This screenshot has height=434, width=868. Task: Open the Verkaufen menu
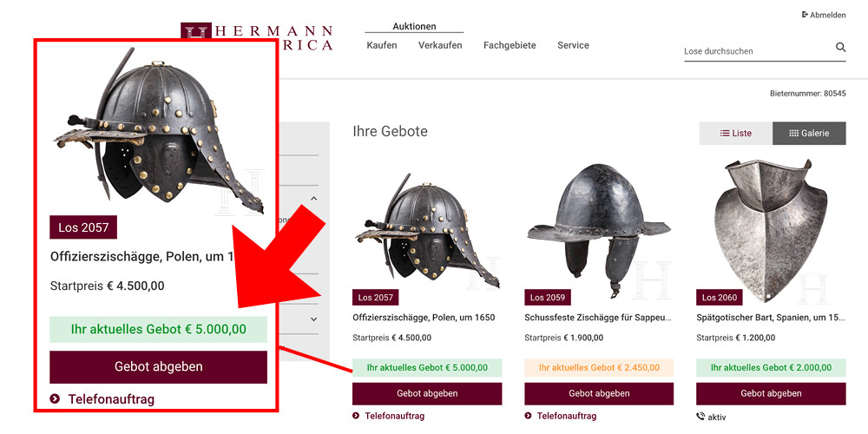440,45
